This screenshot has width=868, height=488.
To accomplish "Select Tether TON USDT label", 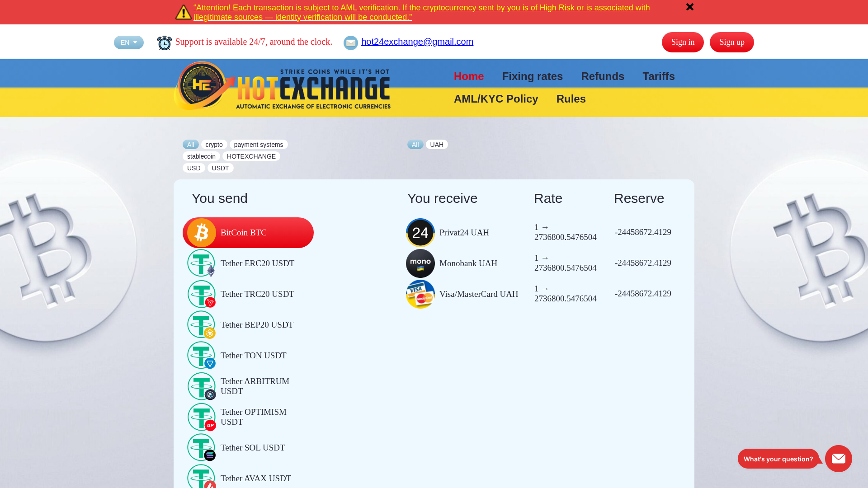I will coord(253,356).
